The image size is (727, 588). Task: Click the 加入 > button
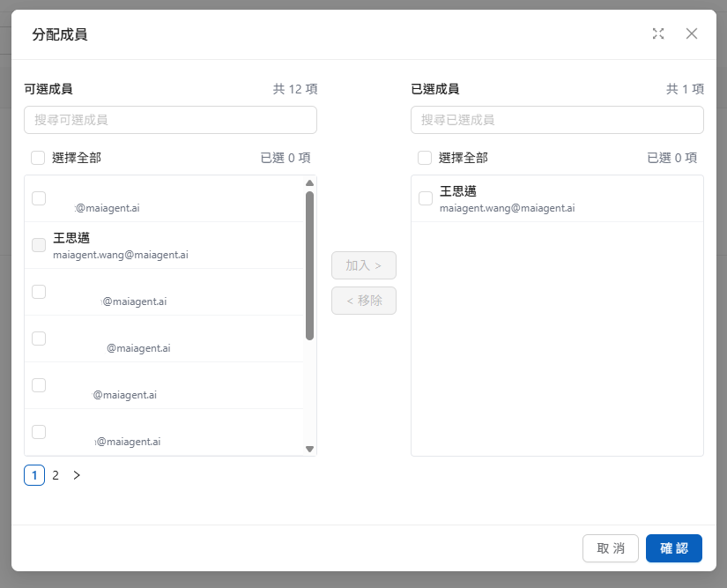coord(363,265)
